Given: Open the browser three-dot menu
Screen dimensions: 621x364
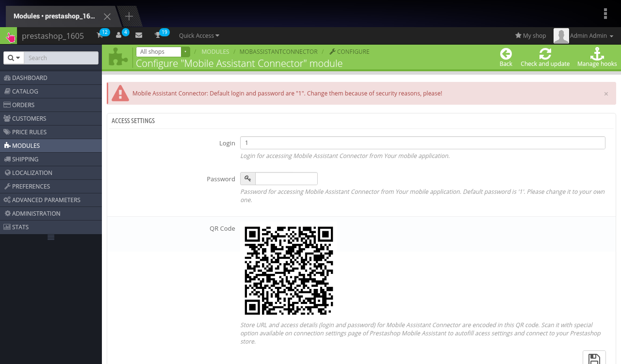Looking at the screenshot, I should point(605,14).
